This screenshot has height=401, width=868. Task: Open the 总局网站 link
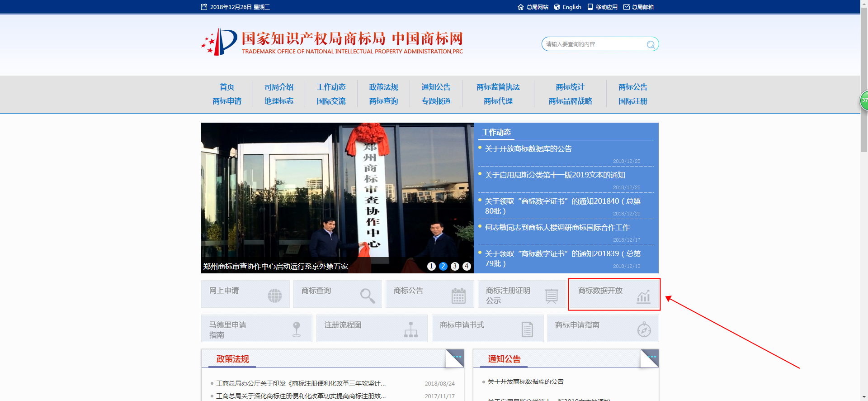pos(538,7)
